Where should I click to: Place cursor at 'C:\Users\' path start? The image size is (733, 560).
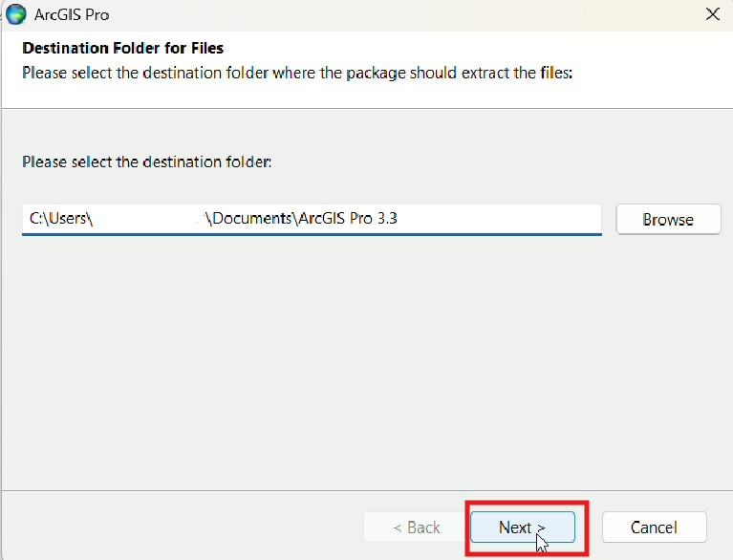(32, 219)
